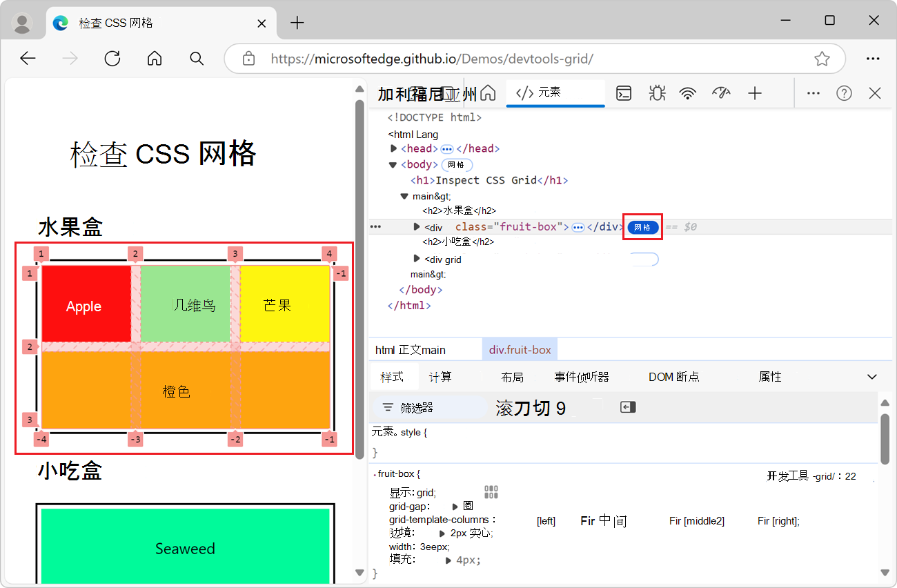Reload the page with the refresh icon
This screenshot has height=588, width=897.
(x=112, y=59)
